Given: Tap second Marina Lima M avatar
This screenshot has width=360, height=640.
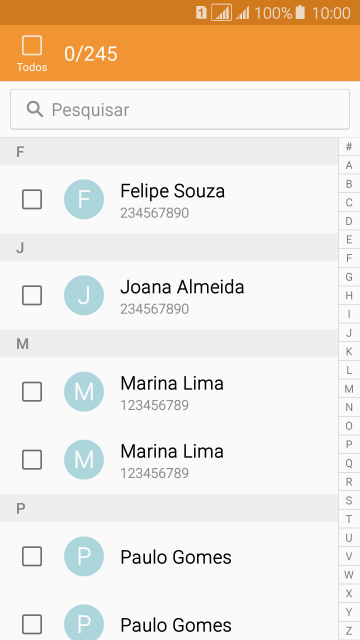Looking at the screenshot, I should 84,460.
